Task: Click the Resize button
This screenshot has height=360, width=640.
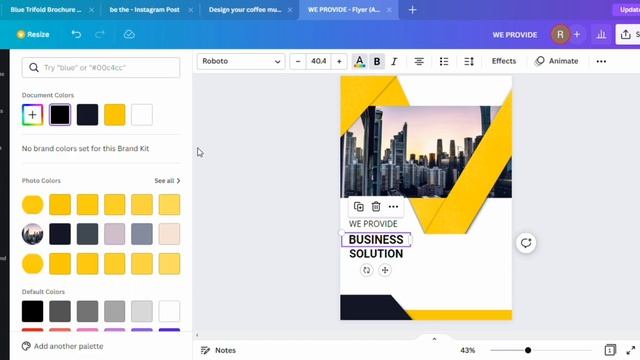Action: [x=33, y=35]
